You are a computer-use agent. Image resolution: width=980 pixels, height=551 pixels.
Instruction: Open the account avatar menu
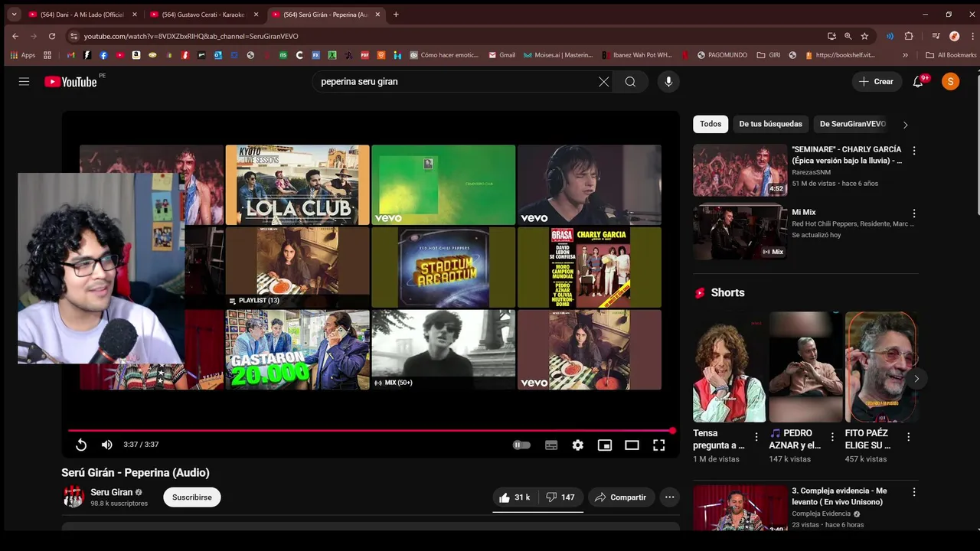pyautogui.click(x=950, y=82)
